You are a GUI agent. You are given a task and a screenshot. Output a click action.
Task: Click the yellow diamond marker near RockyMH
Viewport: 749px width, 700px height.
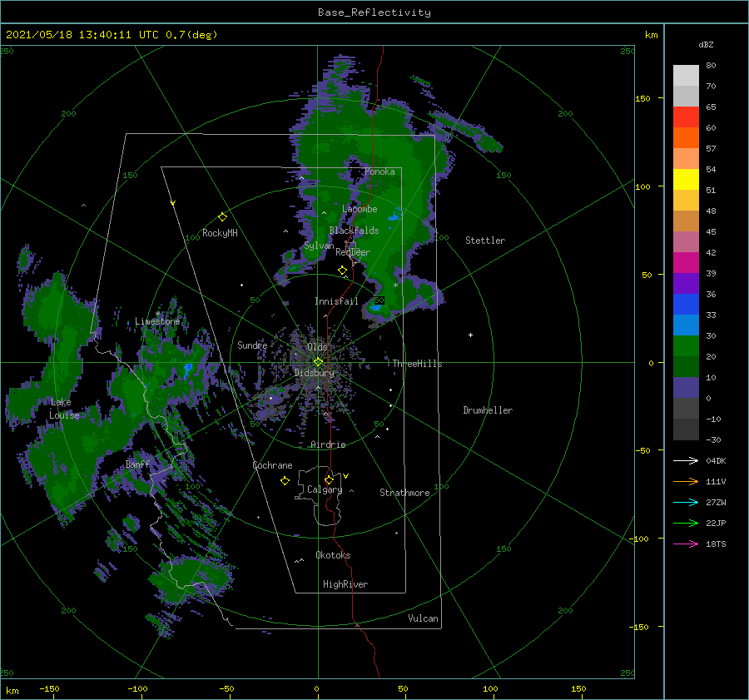(x=222, y=217)
